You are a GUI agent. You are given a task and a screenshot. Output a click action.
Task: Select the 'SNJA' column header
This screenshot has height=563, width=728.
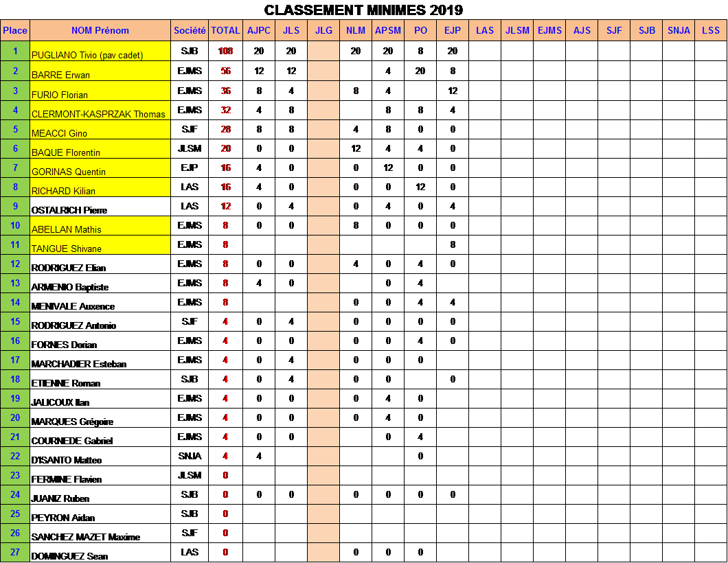click(x=679, y=30)
